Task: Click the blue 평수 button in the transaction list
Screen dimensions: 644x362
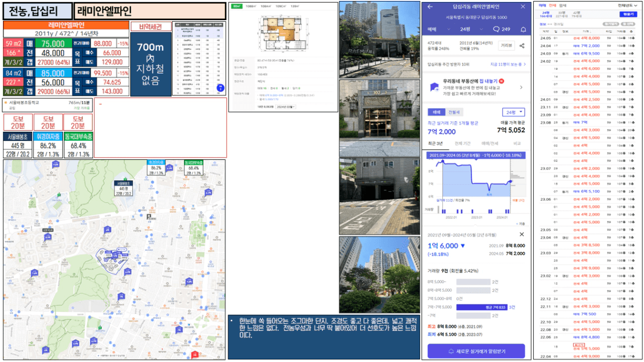Action: (x=628, y=14)
